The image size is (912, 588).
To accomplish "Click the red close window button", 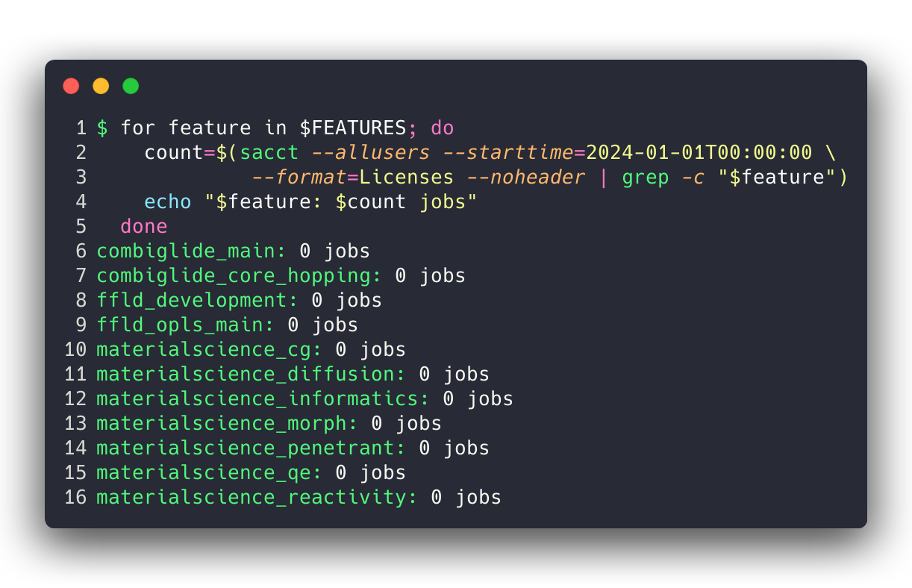I will (x=71, y=87).
